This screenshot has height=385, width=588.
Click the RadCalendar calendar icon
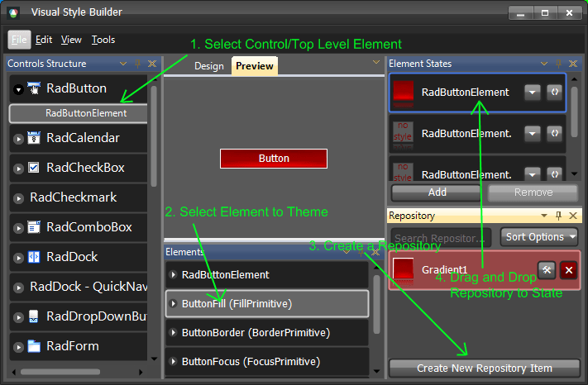[x=34, y=138]
